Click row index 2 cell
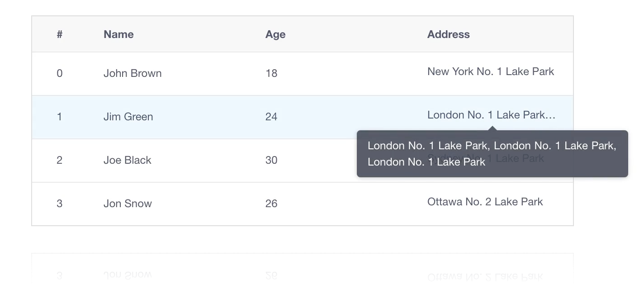The height and width of the screenshot is (294, 644). click(60, 160)
